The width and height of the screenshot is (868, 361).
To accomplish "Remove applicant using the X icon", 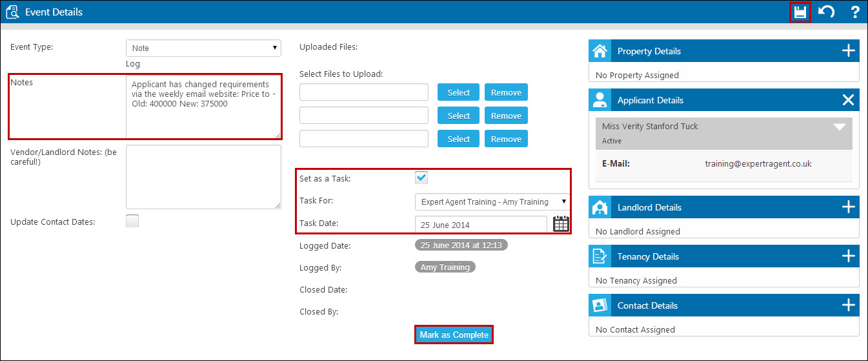I will (849, 100).
